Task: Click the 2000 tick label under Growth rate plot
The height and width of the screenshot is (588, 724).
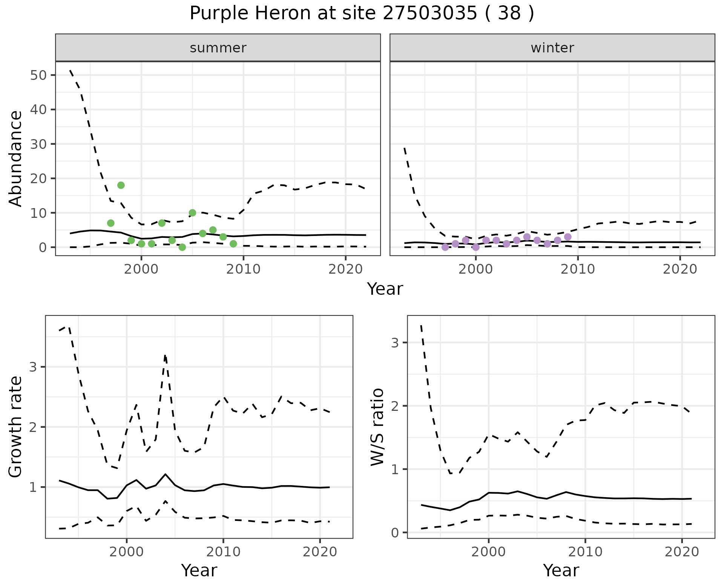Action: [x=127, y=552]
